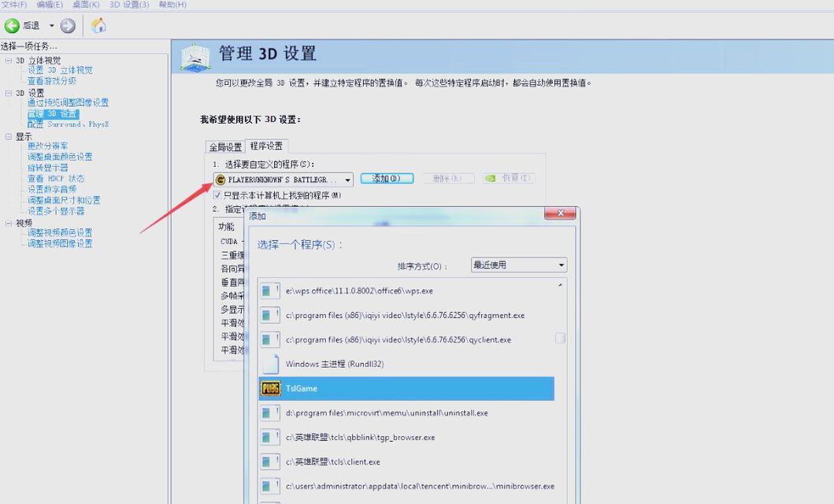Open 更改分辨率 task
The image size is (834, 504).
[48, 146]
